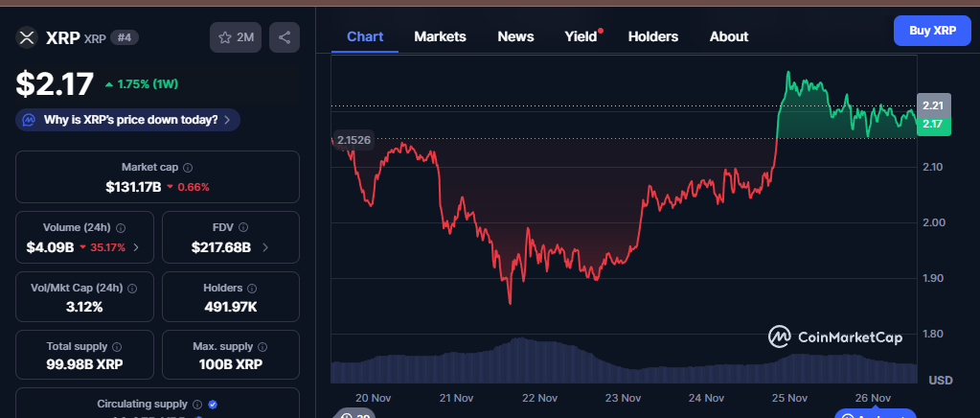Click the Total supply info icon
This screenshot has height=418, width=980.
pyautogui.click(x=117, y=346)
